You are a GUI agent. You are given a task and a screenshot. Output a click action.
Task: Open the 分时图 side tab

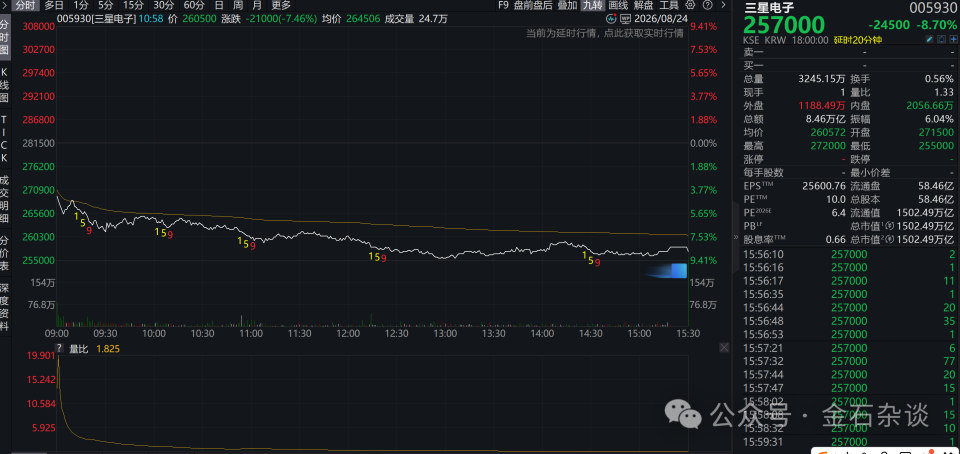point(5,38)
